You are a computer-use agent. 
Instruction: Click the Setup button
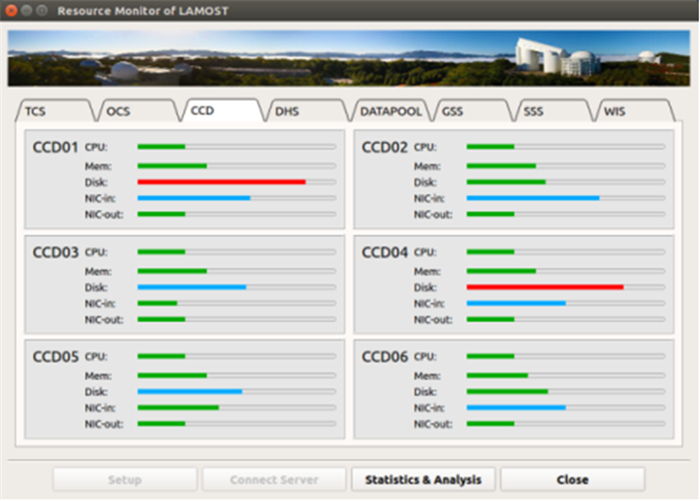(125, 479)
